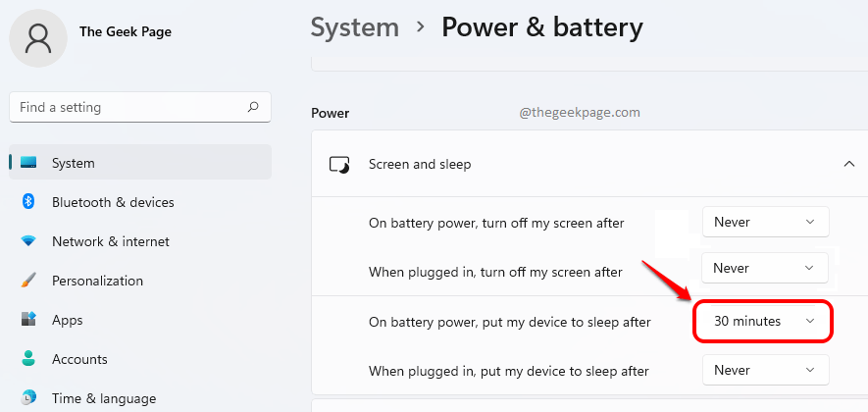Click the user profile avatar icon

(x=39, y=38)
